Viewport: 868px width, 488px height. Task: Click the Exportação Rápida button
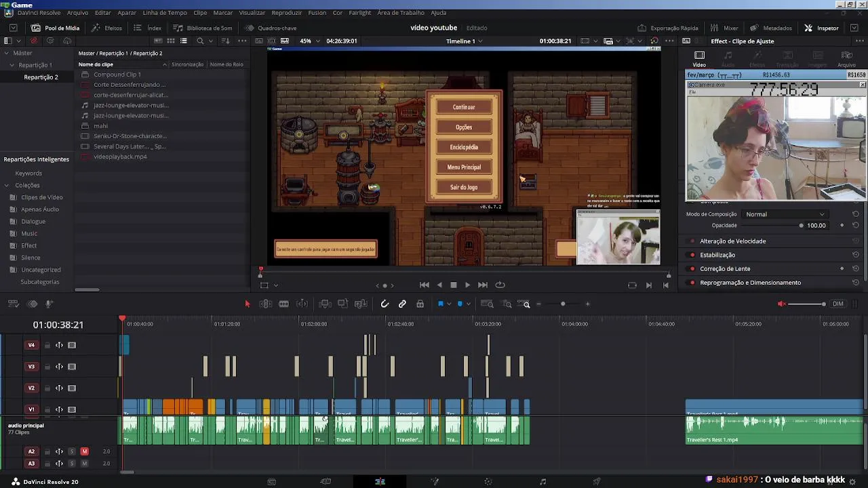point(668,28)
